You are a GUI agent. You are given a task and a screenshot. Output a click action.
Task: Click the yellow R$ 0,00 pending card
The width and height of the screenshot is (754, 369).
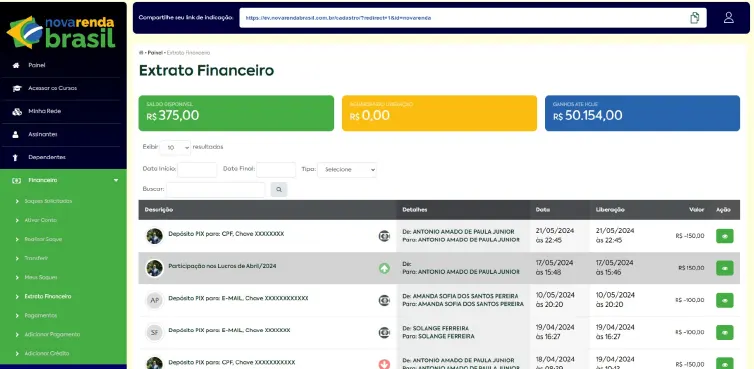pyautogui.click(x=439, y=113)
